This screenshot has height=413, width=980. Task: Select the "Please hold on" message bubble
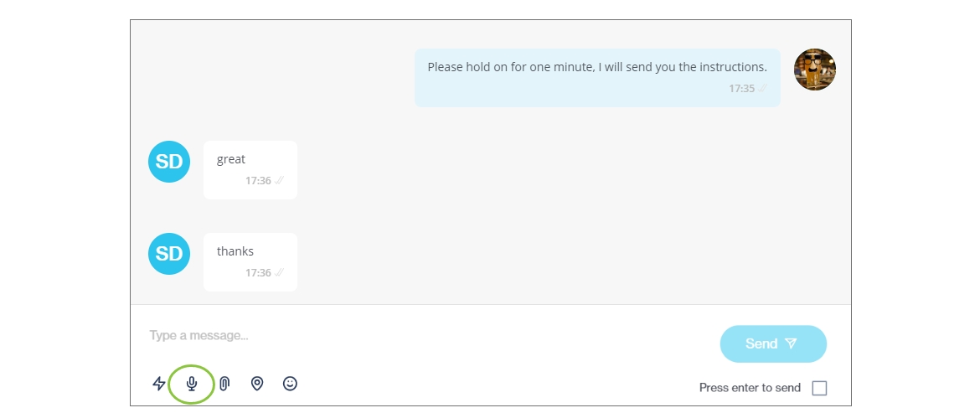[597, 77]
